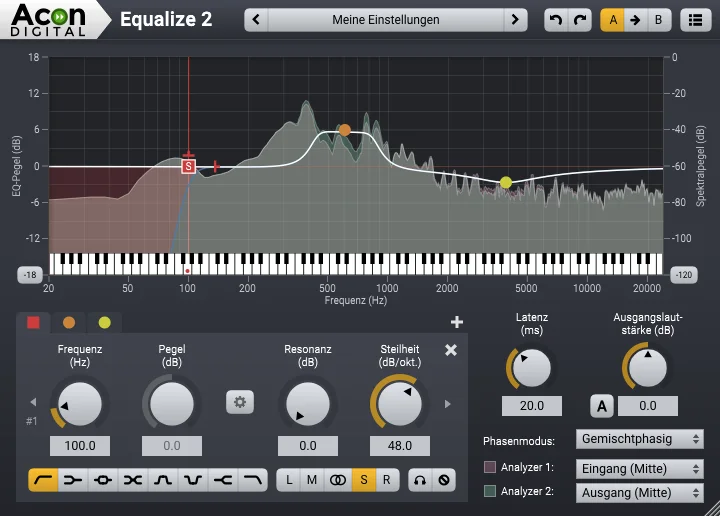Open the Meine Einstellungen preset dropdown
720x516 pixels.
point(386,20)
